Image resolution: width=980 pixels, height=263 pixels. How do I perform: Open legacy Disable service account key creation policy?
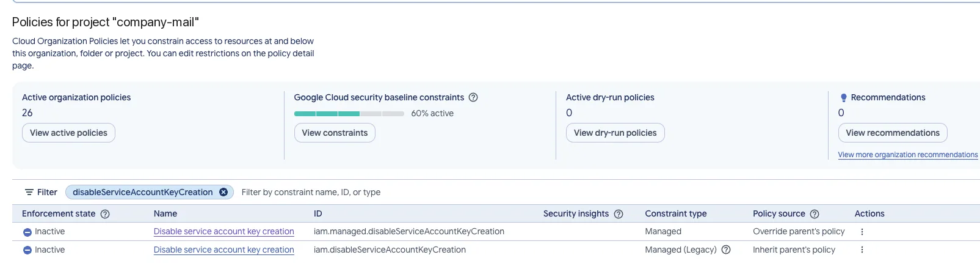(223, 250)
